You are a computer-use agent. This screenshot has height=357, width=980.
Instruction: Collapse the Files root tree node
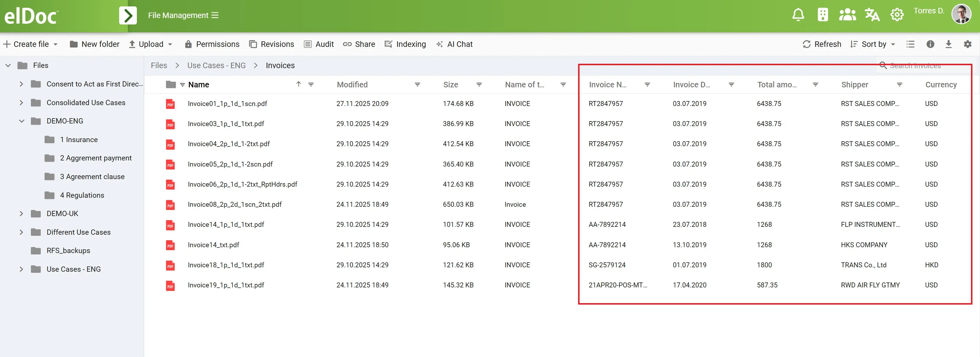point(8,66)
